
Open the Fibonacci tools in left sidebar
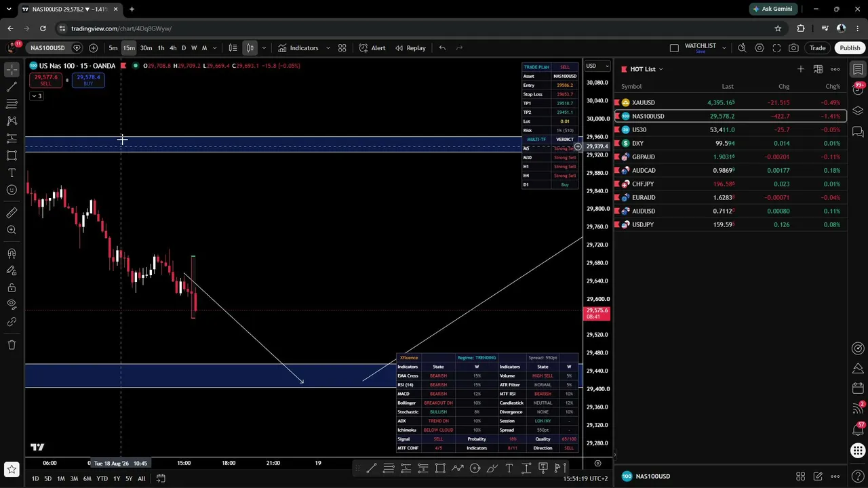(x=12, y=104)
